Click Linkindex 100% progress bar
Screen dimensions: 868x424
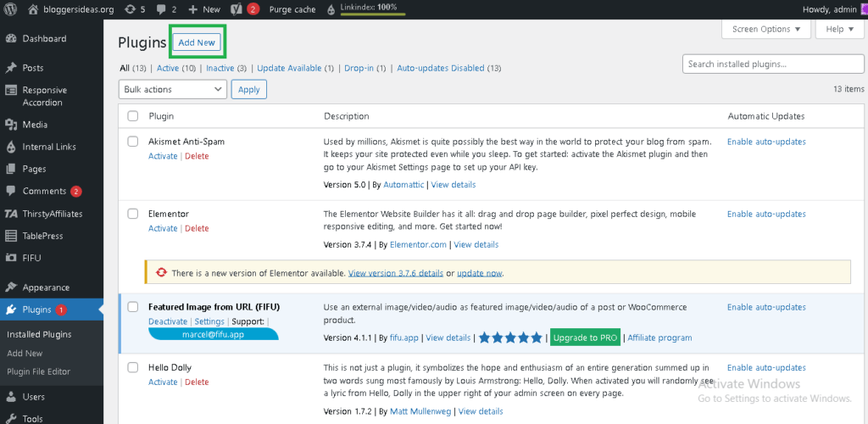[x=373, y=14]
